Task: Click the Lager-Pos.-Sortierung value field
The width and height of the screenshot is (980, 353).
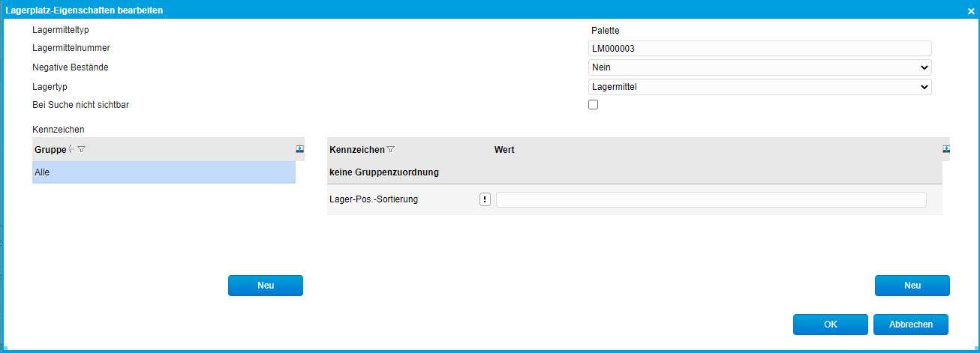Action: [711, 199]
